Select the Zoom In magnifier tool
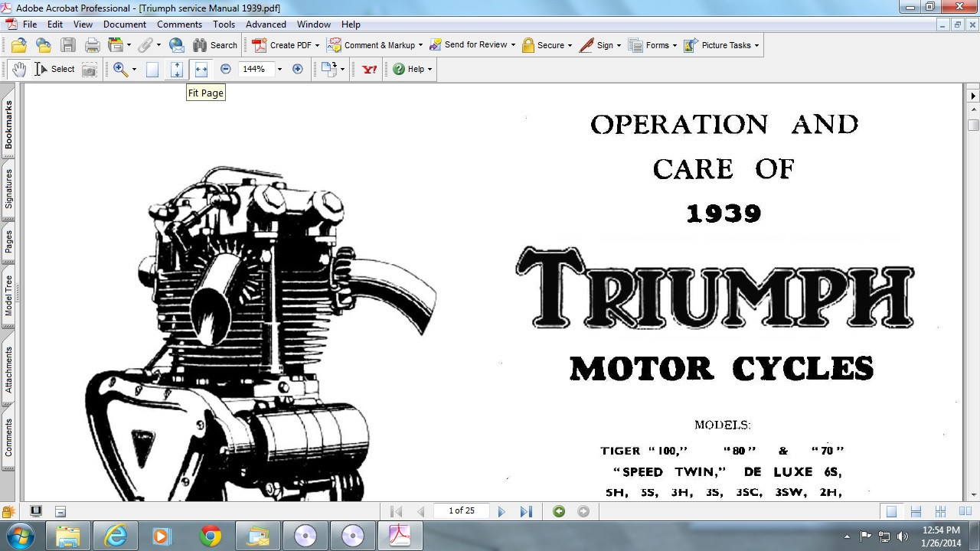Screen dimensions: 980x551 pyautogui.click(x=120, y=69)
